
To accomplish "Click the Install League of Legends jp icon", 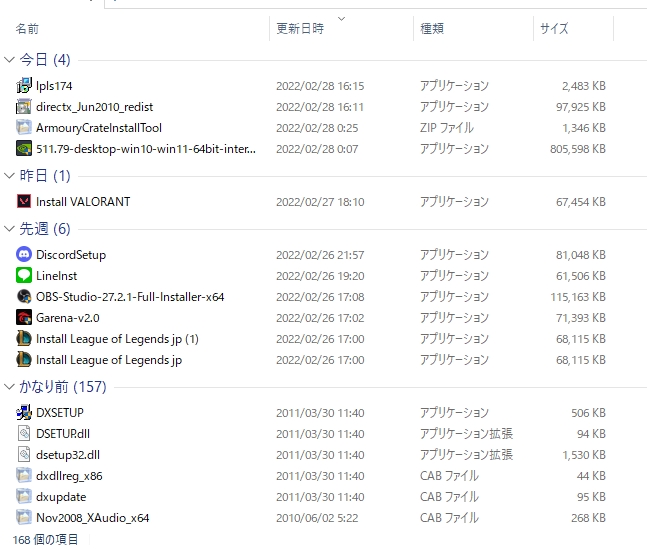I will 24,360.
